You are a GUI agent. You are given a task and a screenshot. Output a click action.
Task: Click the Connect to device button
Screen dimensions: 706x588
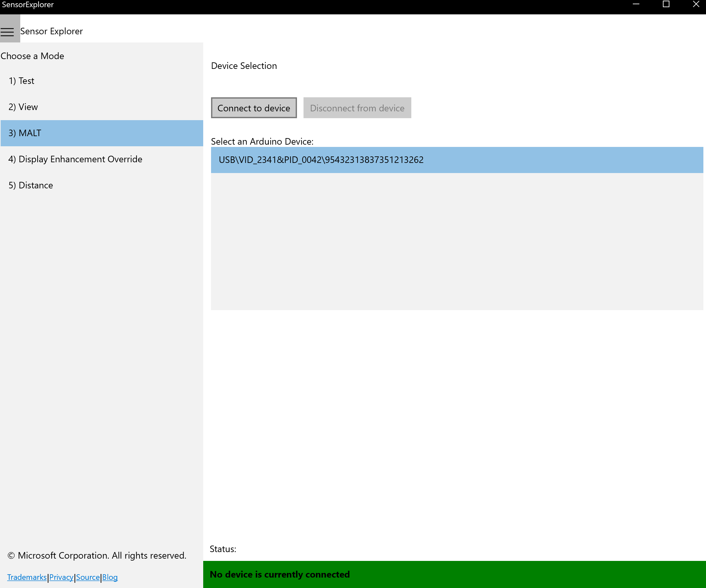click(x=254, y=108)
